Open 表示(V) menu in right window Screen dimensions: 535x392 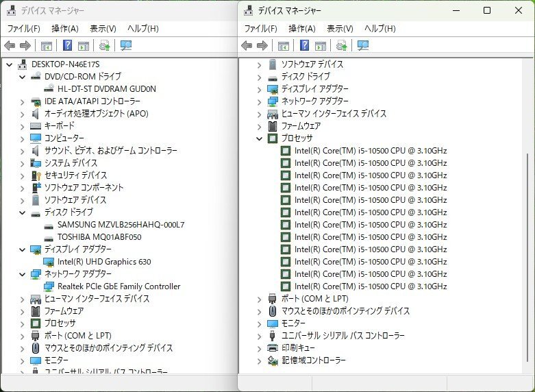tap(340, 28)
